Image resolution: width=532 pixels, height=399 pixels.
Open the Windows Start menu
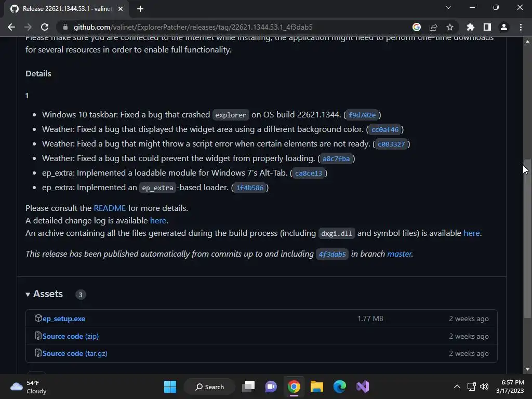[x=170, y=387]
